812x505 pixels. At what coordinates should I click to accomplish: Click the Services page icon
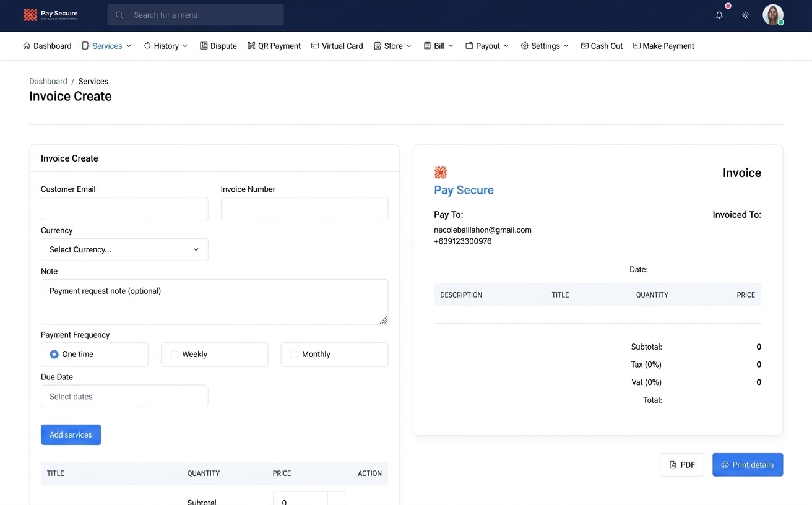(x=86, y=46)
